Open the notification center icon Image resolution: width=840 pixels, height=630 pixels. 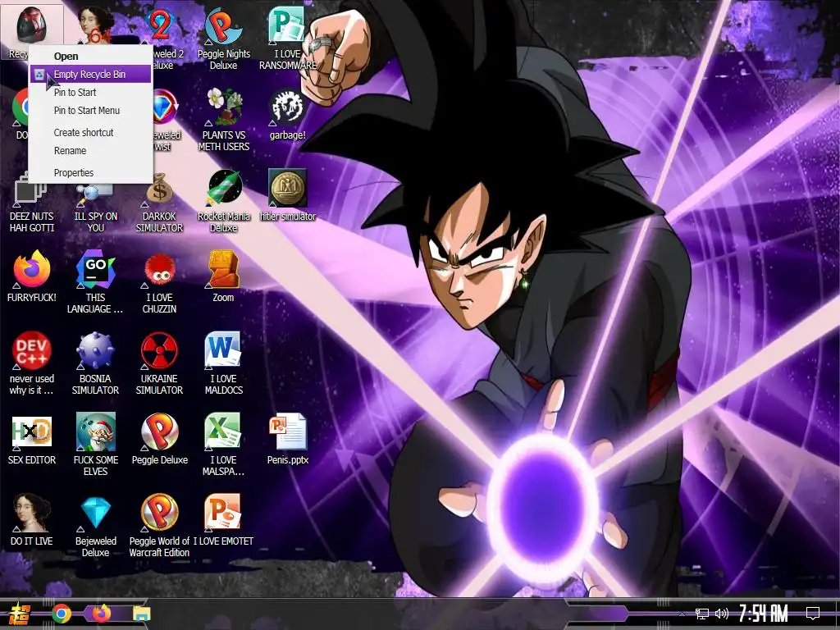click(813, 614)
